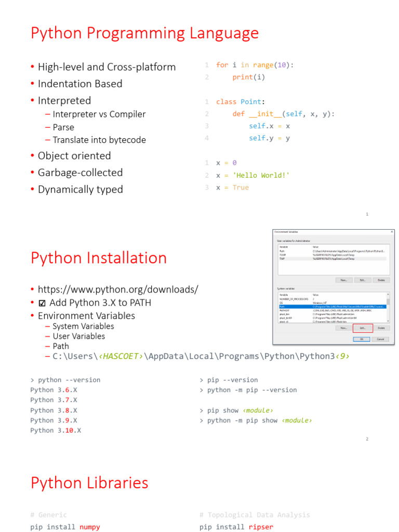The image size is (399, 532).
Task: Click Delete under User variables for Administrator
Action: point(381,280)
